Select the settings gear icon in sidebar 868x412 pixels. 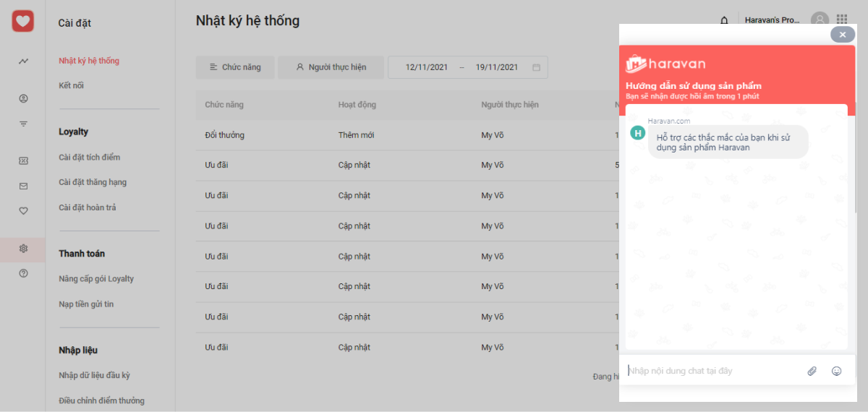pyautogui.click(x=23, y=248)
